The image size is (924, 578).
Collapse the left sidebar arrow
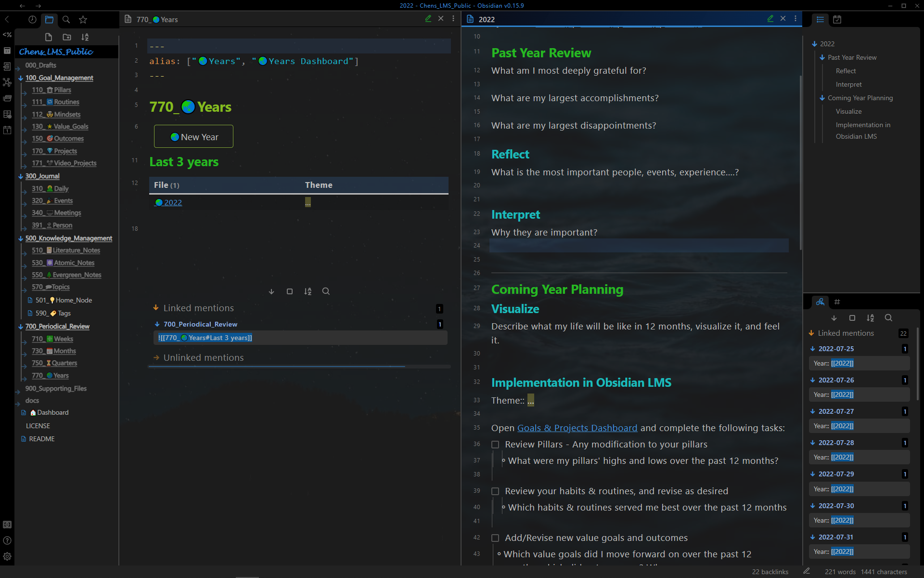7,20
